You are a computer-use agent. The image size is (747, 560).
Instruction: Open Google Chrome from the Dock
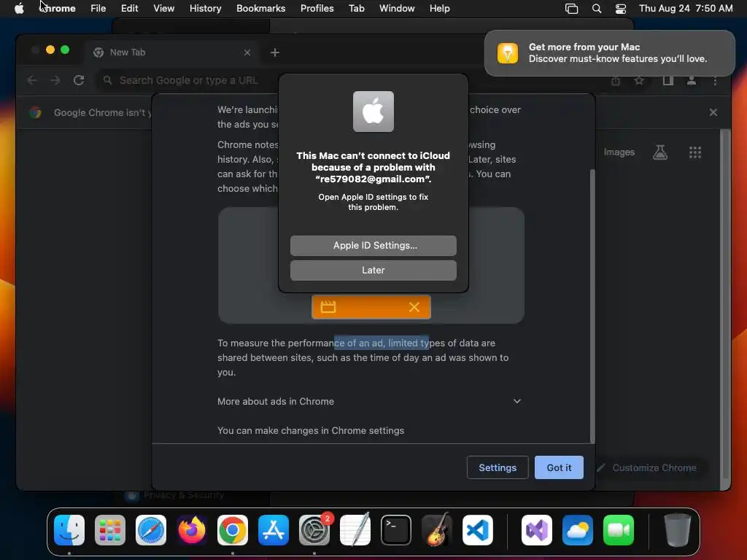click(233, 530)
